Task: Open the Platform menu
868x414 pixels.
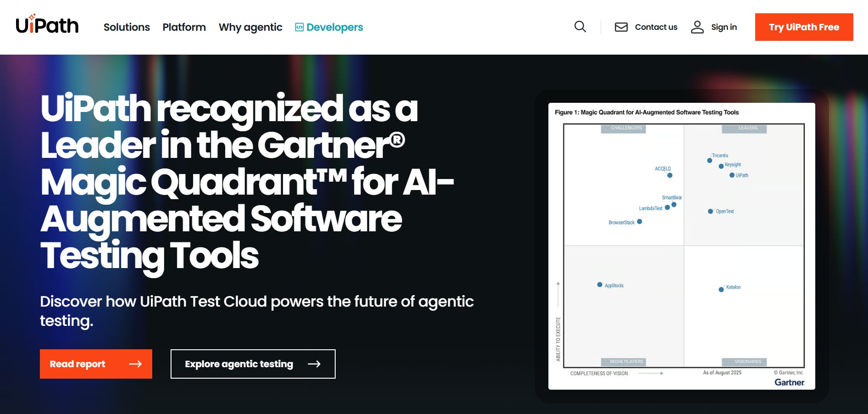Action: (x=184, y=27)
